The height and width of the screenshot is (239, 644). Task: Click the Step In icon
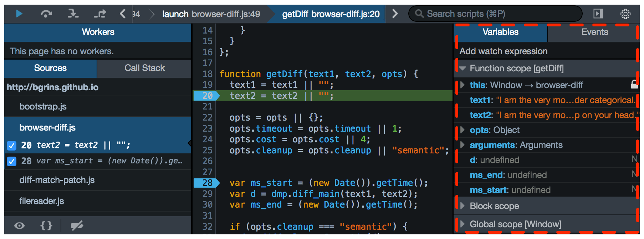(73, 14)
